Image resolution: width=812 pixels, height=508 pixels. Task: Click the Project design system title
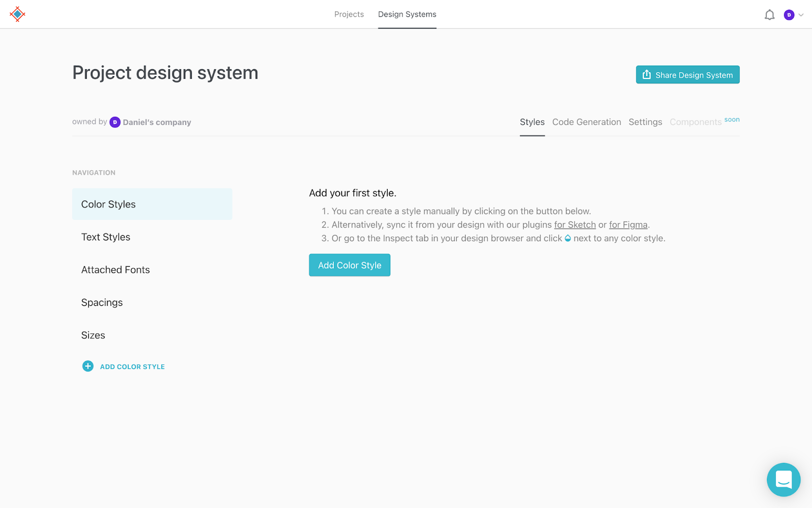click(165, 73)
